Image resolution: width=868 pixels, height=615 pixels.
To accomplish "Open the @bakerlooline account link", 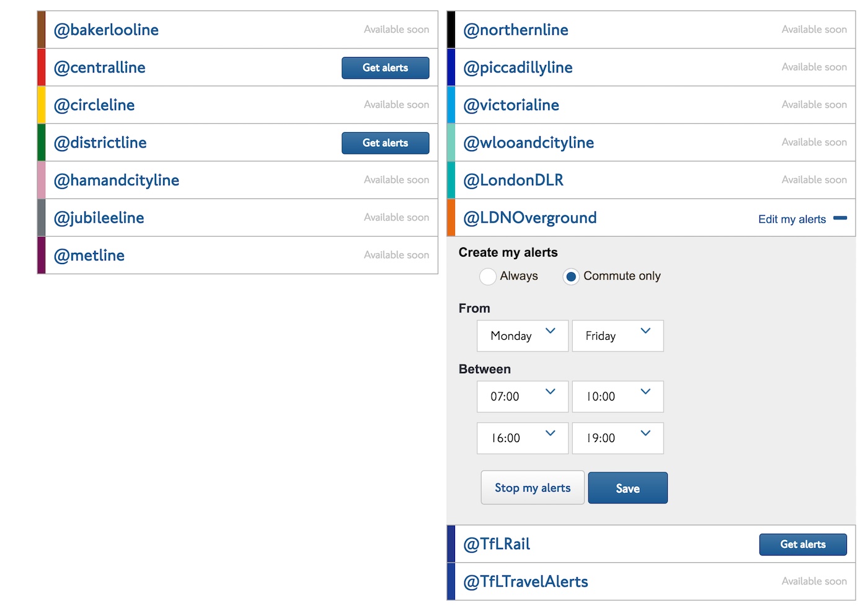I will (106, 30).
